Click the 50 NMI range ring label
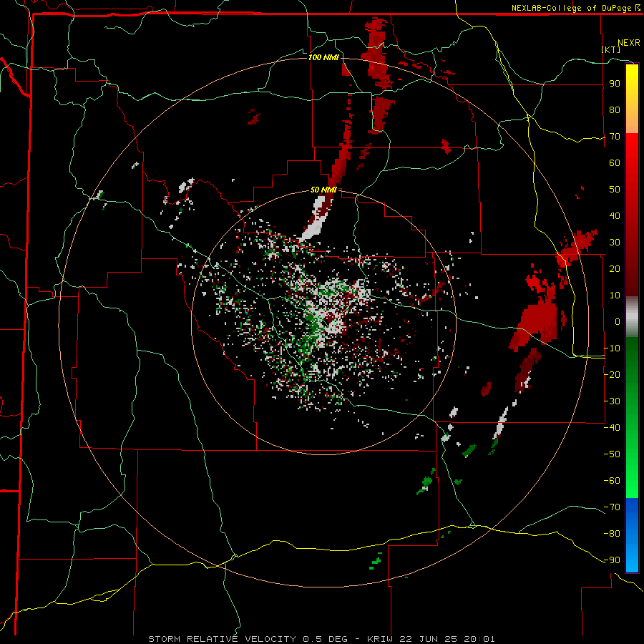Image resolution: width=644 pixels, height=644 pixels. pos(323,190)
